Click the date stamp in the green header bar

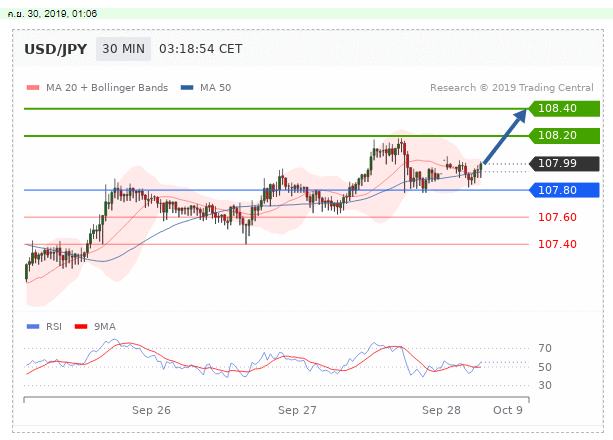[52, 14]
